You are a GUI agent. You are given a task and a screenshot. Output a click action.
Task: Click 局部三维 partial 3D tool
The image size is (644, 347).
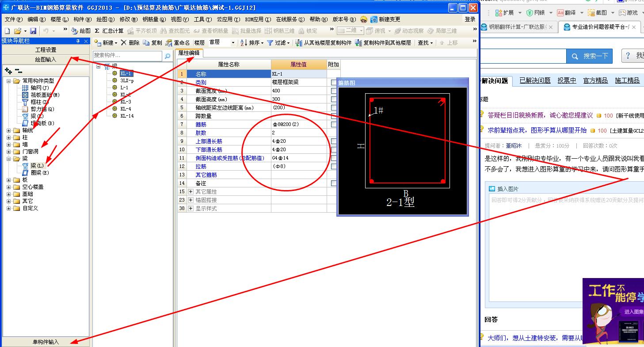click(x=442, y=31)
